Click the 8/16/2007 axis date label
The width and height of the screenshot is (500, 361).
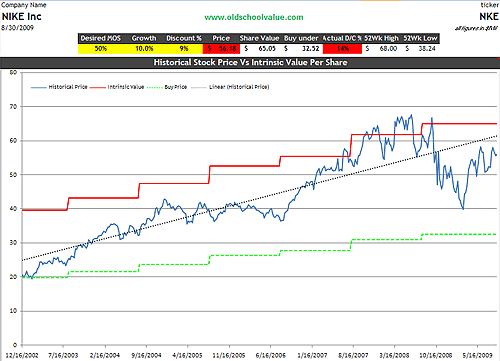(x=353, y=355)
